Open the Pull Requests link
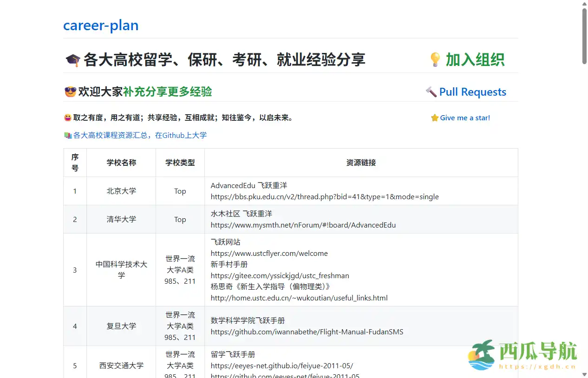The height and width of the screenshot is (378, 588). click(473, 91)
